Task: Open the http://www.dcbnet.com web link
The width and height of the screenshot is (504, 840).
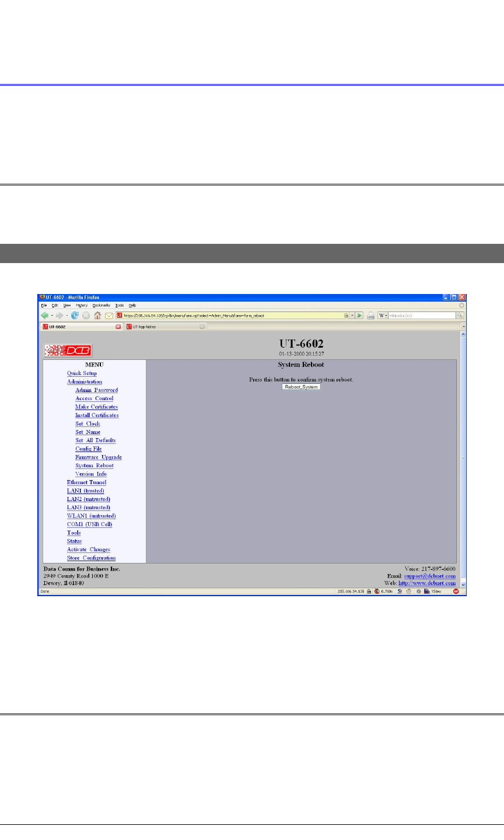Action: pos(427,583)
